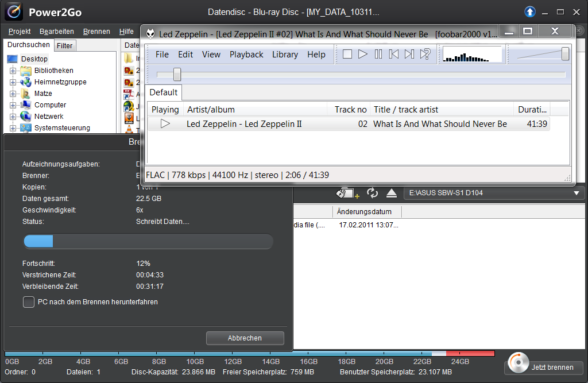Click the Computer icon in tree

pyautogui.click(x=26, y=105)
